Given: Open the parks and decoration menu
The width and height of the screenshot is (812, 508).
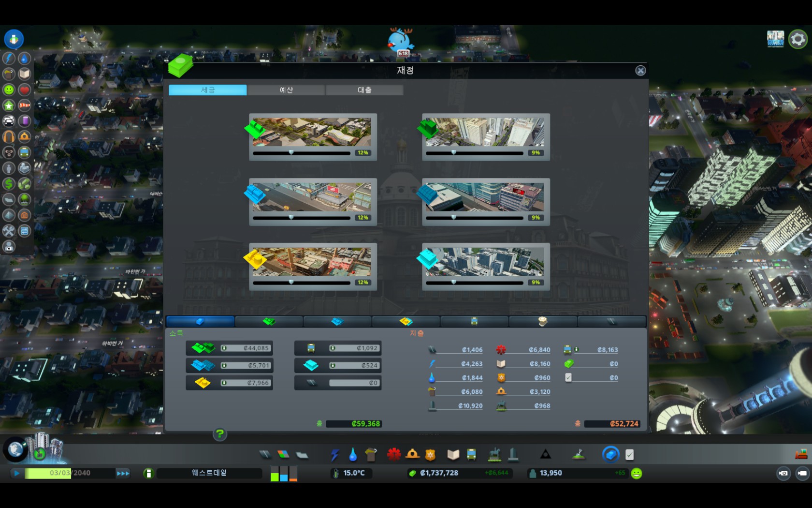Looking at the screenshot, I should [x=494, y=454].
